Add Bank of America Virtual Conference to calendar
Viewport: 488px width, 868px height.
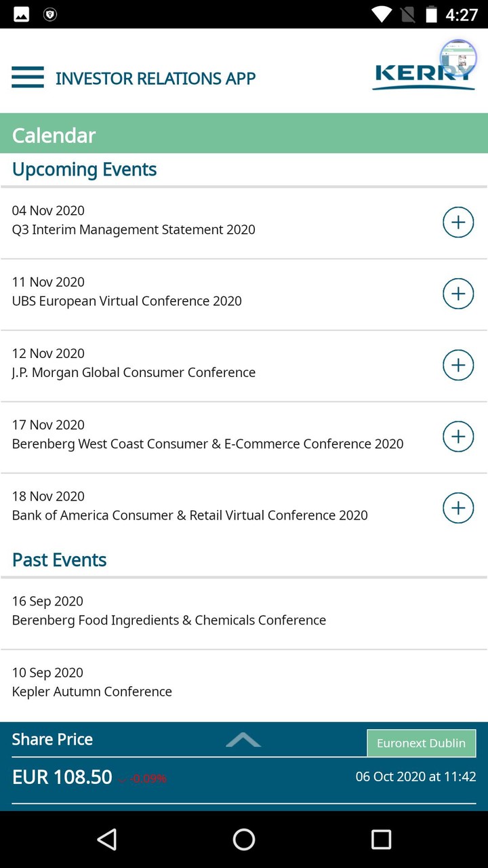click(458, 508)
